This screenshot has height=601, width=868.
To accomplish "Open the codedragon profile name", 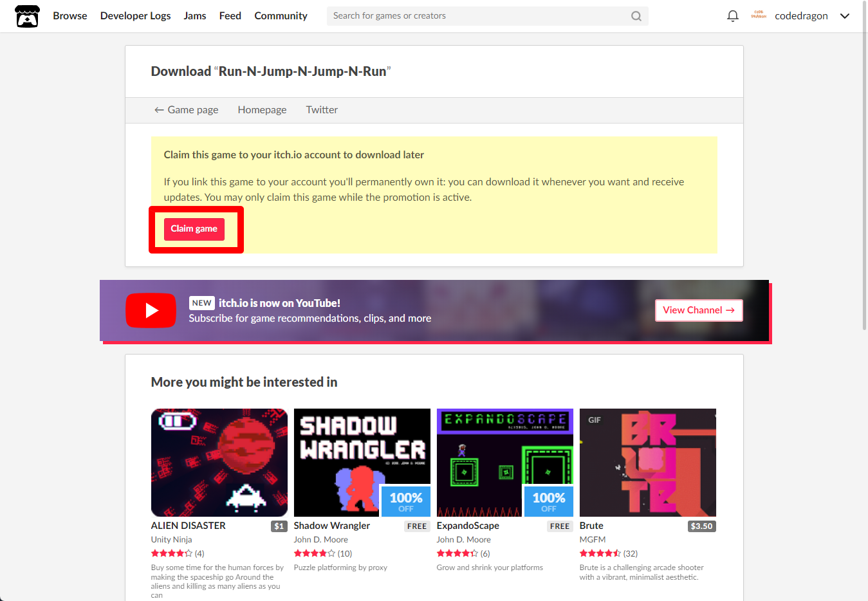I will (x=801, y=16).
